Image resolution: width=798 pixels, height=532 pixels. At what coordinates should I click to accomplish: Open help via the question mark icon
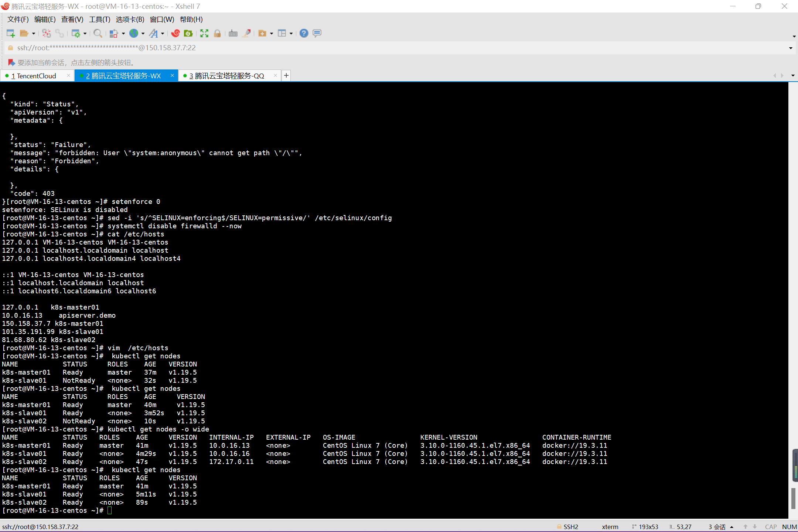304,33
